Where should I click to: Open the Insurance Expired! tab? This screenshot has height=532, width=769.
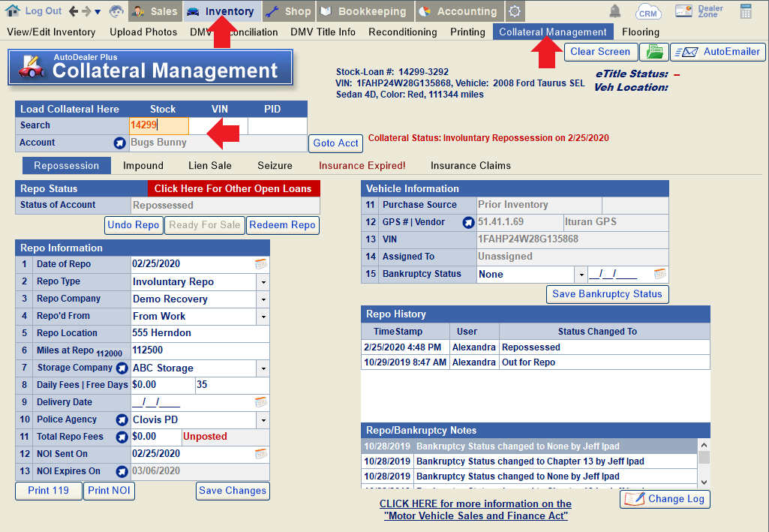(362, 166)
